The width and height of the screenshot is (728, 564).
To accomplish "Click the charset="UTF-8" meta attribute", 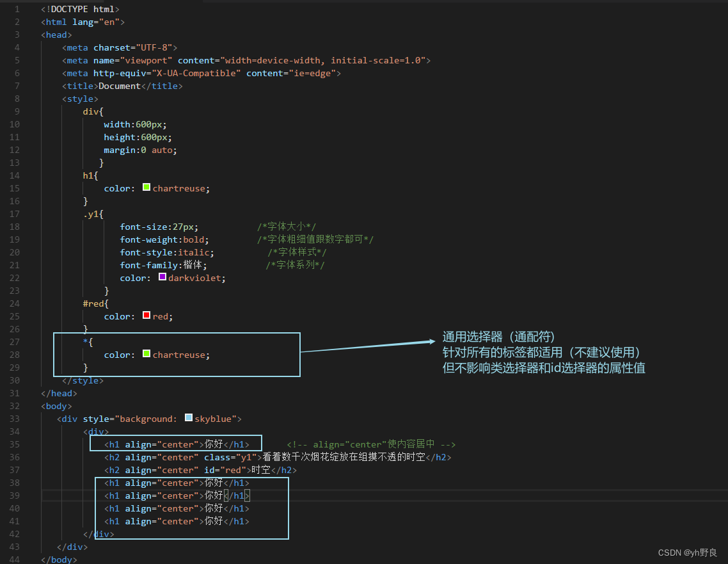I will pyautogui.click(x=133, y=47).
